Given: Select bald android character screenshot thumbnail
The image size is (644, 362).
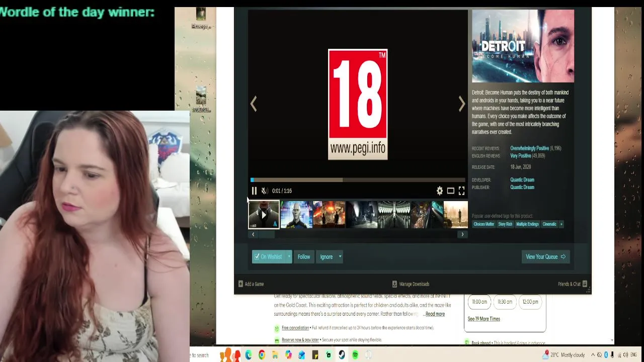Looking at the screenshot, I should (x=297, y=215).
